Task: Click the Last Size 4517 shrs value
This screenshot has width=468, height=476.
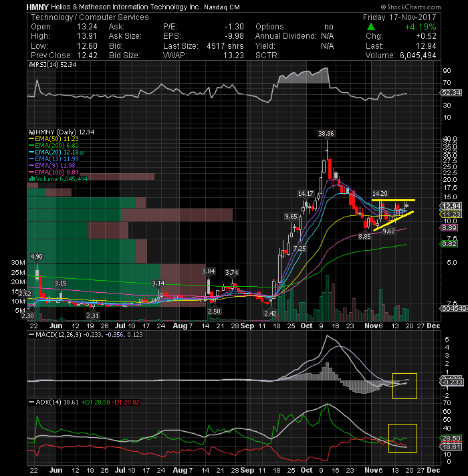Action: tap(225, 46)
